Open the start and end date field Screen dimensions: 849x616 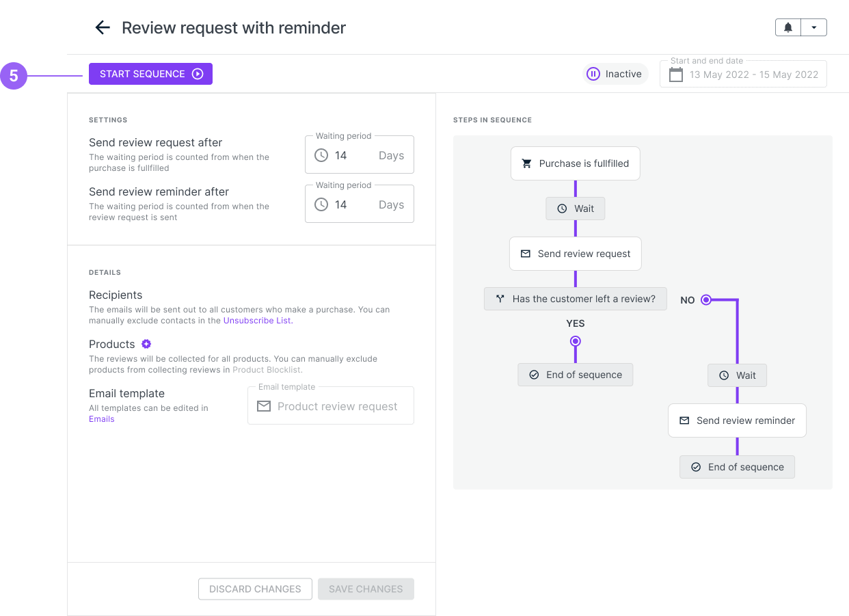pyautogui.click(x=753, y=75)
